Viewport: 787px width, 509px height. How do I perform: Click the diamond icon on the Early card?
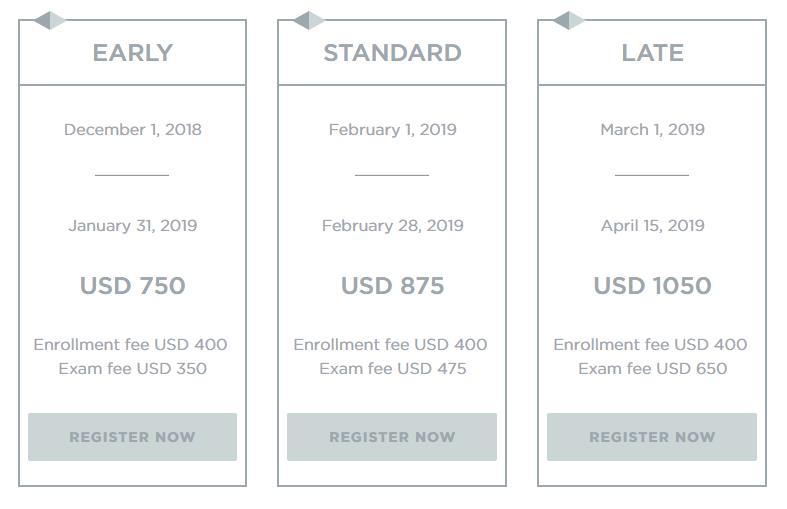(x=50, y=20)
